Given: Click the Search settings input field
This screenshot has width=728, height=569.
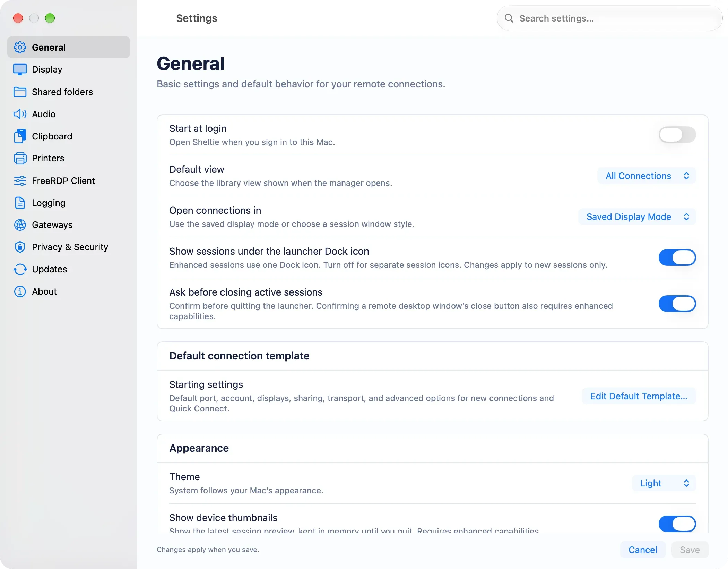Looking at the screenshot, I should click(x=609, y=18).
